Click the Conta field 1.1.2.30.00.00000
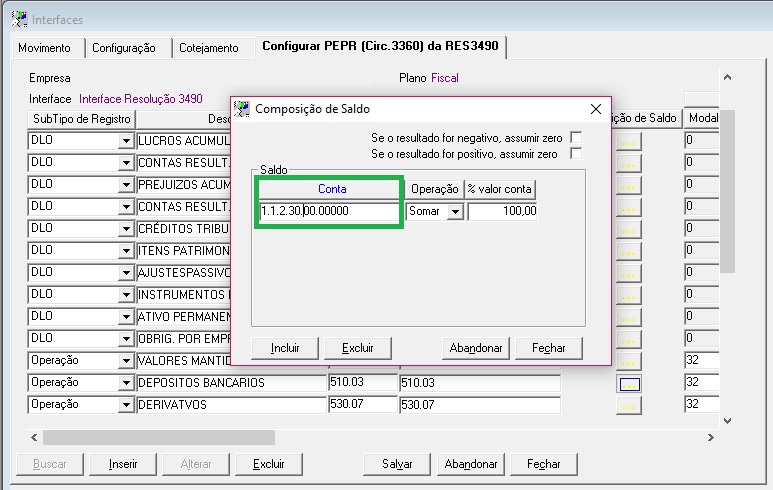Image resolution: width=773 pixels, height=490 pixels. click(x=329, y=211)
